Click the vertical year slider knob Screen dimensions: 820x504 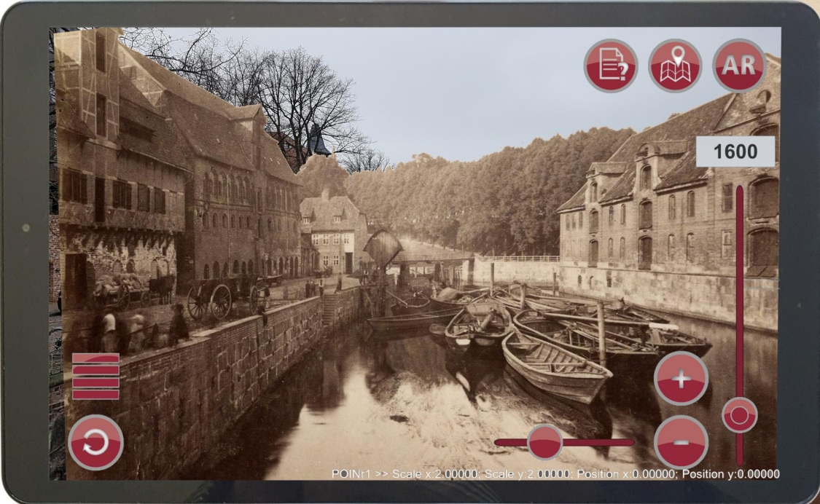(740, 415)
